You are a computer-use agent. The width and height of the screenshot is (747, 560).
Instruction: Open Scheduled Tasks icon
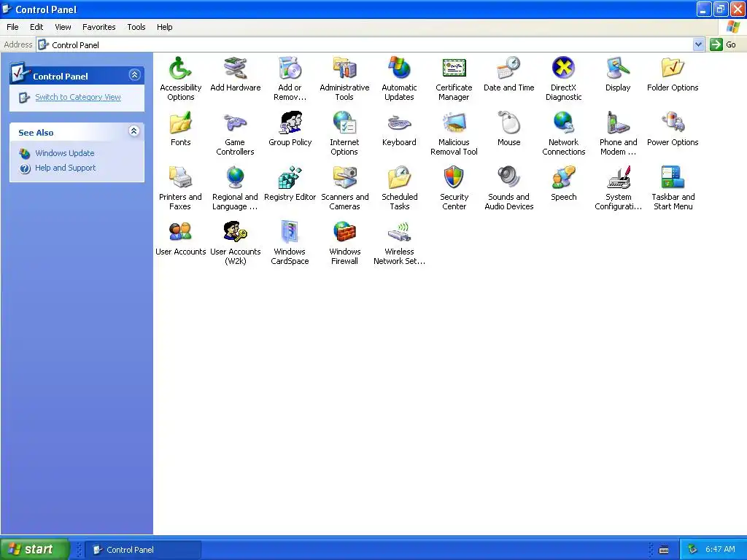tap(399, 178)
